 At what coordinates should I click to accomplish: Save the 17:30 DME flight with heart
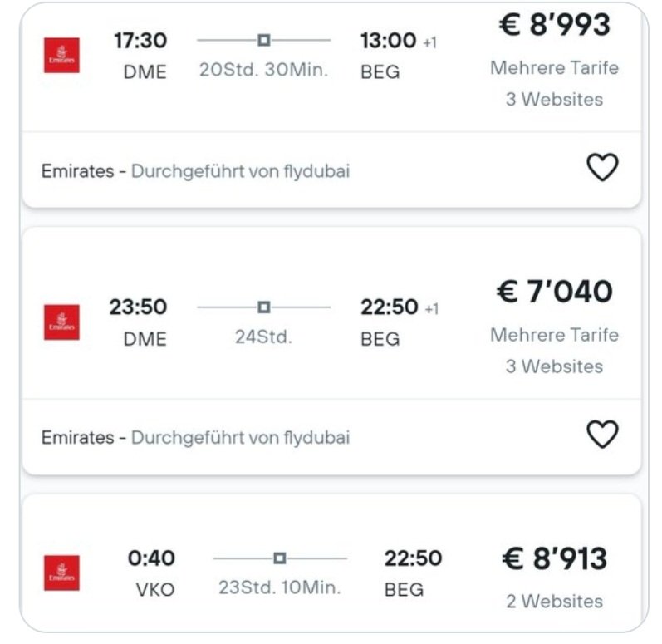pos(602,168)
